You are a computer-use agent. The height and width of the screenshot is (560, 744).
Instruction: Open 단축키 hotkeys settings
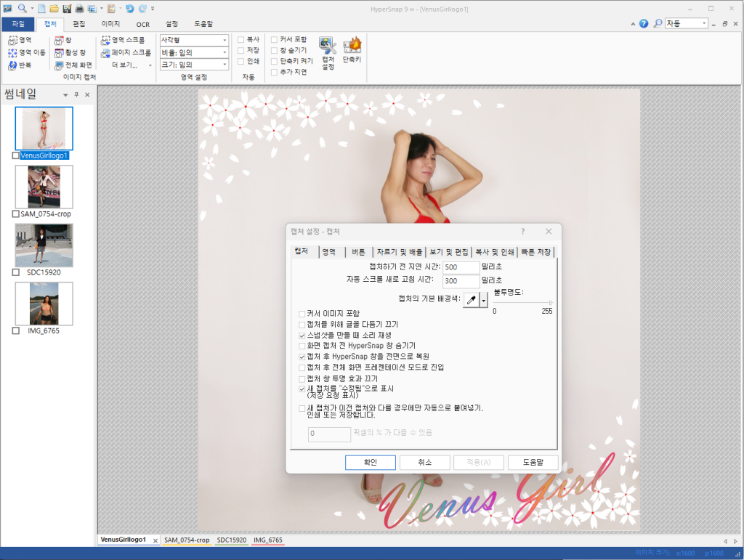point(352,50)
